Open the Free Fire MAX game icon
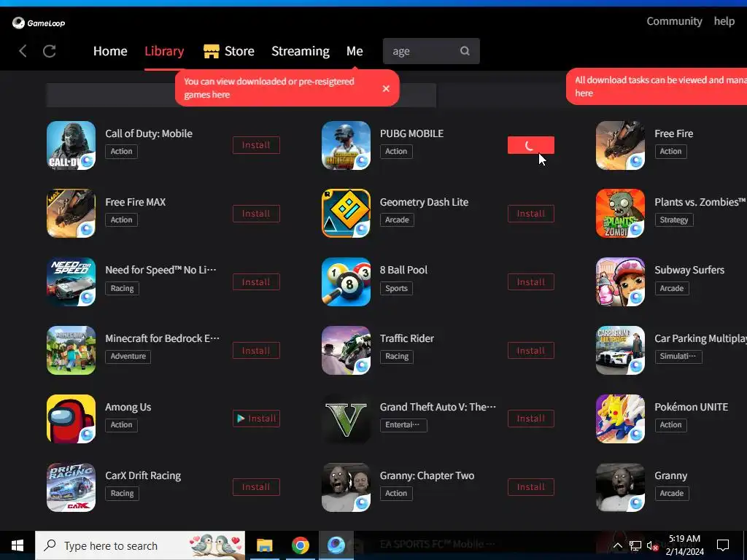The height and width of the screenshot is (560, 747). 71,214
